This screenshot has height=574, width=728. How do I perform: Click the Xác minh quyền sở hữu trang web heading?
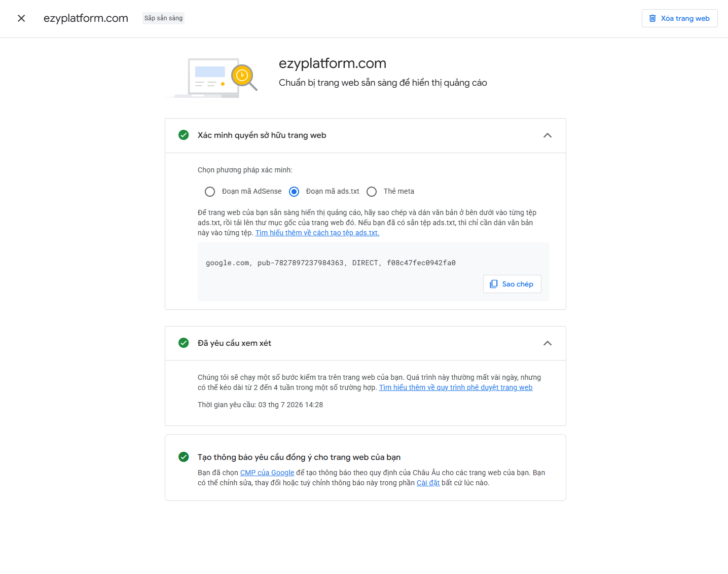pyautogui.click(x=262, y=135)
